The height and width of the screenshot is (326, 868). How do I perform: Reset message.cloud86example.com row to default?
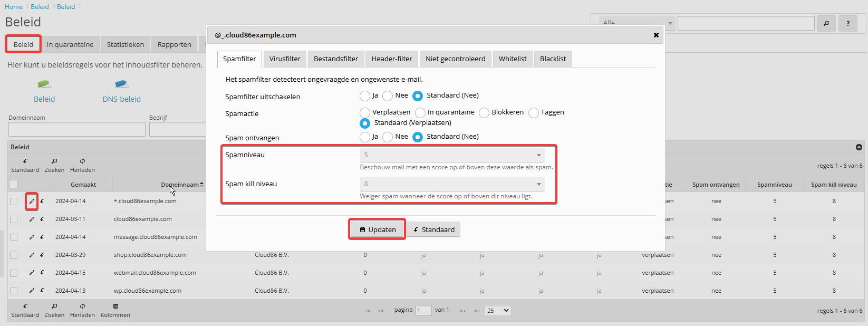(42, 237)
